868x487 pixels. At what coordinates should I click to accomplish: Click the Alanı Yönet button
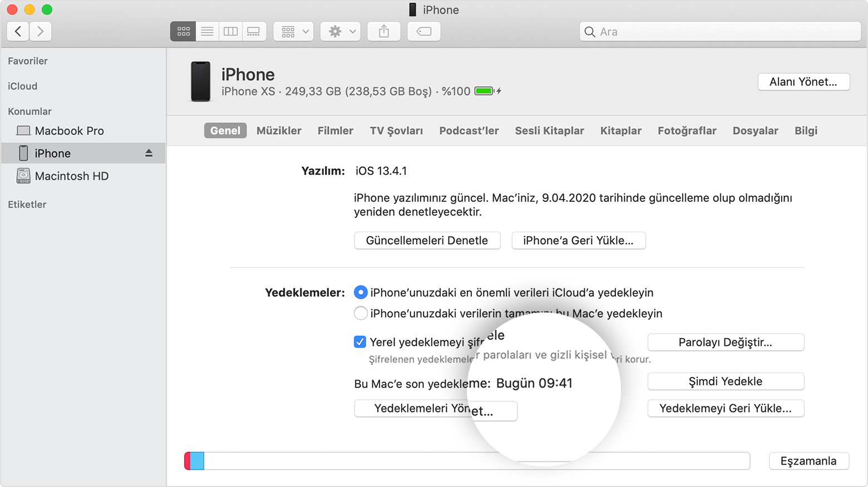803,82
